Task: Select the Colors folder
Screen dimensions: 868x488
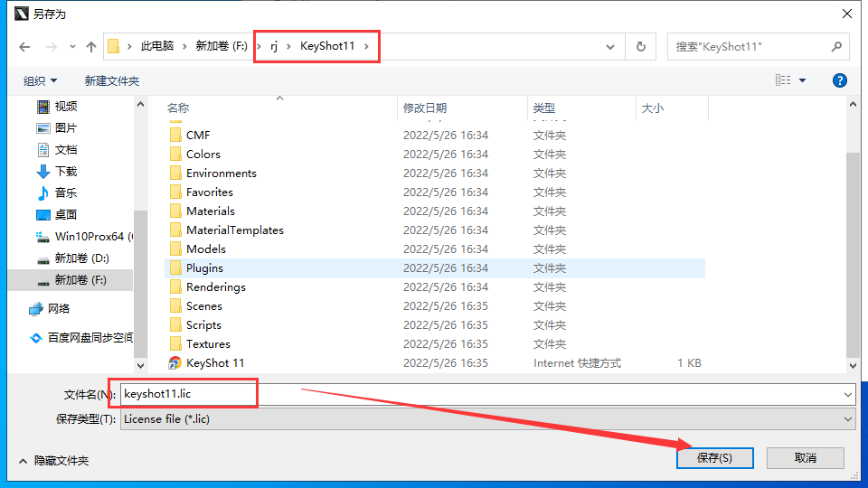Action: 203,154
